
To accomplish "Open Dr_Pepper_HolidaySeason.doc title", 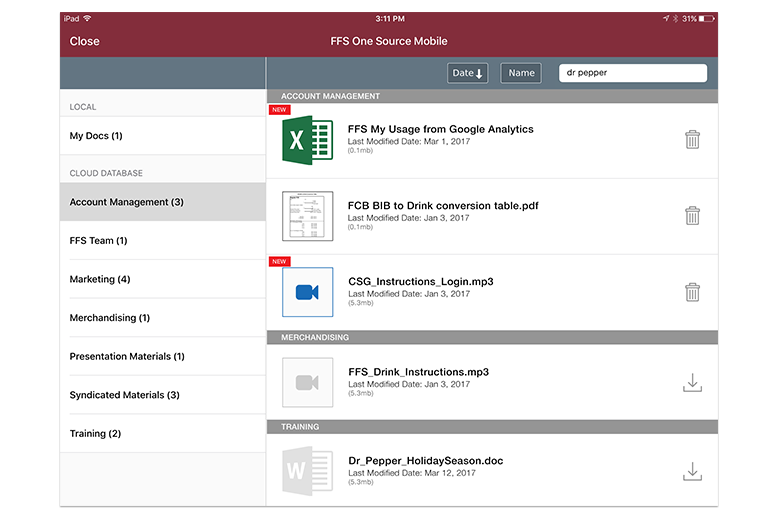I will tap(425, 461).
